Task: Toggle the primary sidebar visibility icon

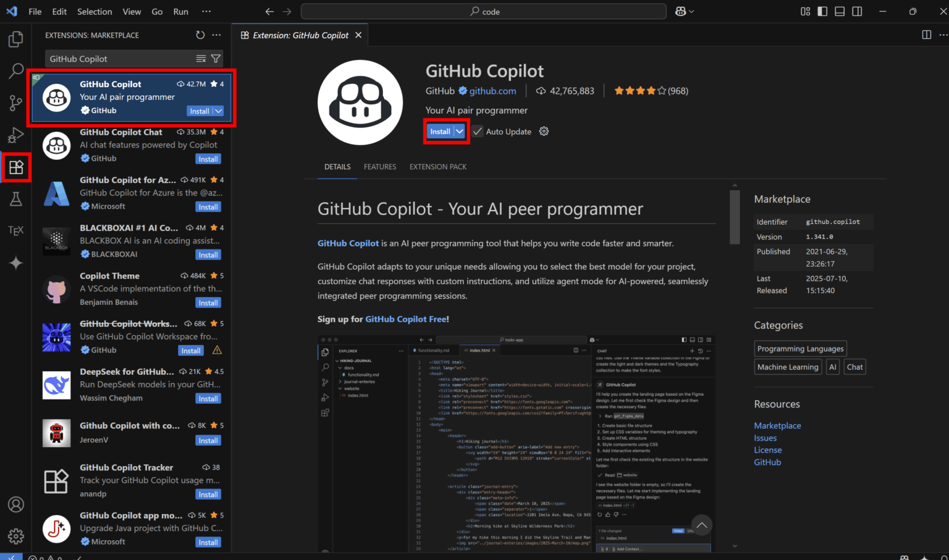Action: click(x=822, y=11)
